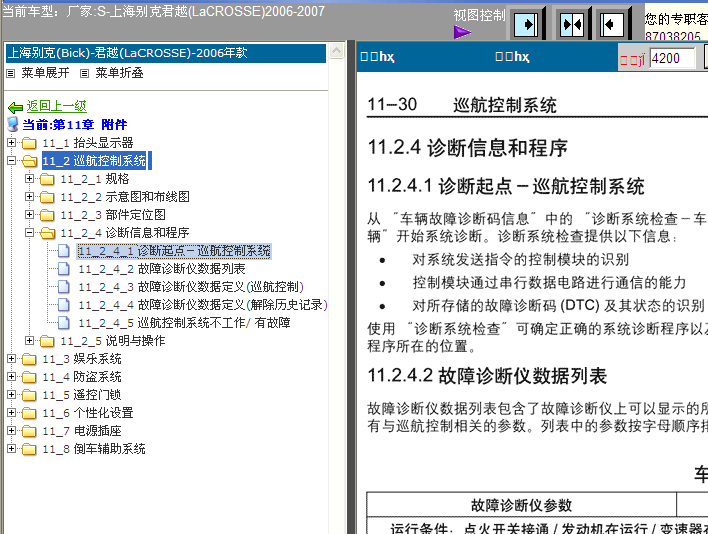Click the purple view control arrow icon

tap(462, 32)
